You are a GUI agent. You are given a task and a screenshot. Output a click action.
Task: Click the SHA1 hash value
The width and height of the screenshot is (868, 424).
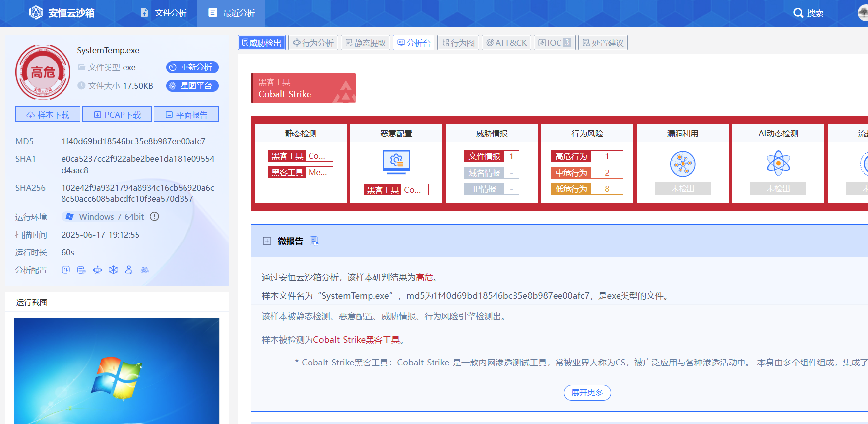pyautogui.click(x=138, y=164)
